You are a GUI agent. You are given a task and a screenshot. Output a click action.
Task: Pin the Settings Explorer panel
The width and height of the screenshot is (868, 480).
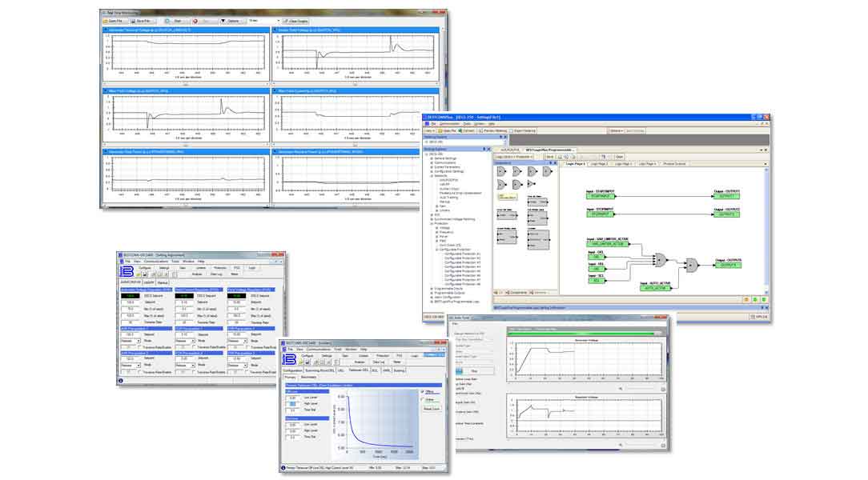tap(484, 150)
